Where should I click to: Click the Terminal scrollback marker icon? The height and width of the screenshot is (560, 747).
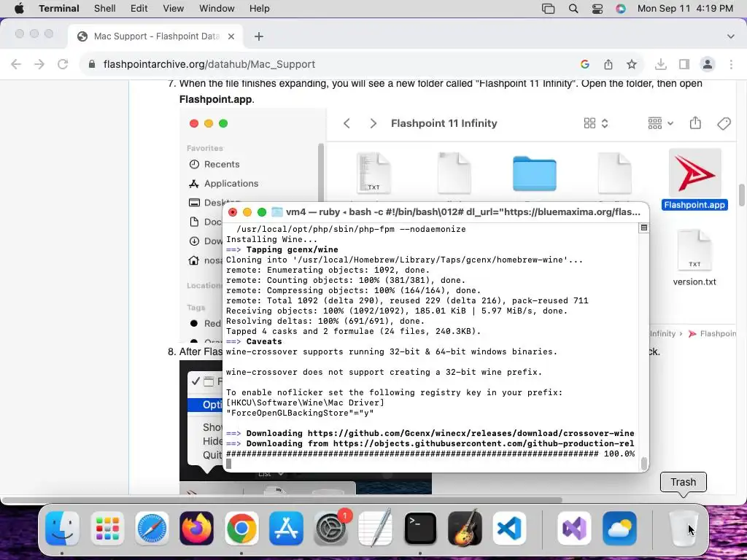(643, 227)
